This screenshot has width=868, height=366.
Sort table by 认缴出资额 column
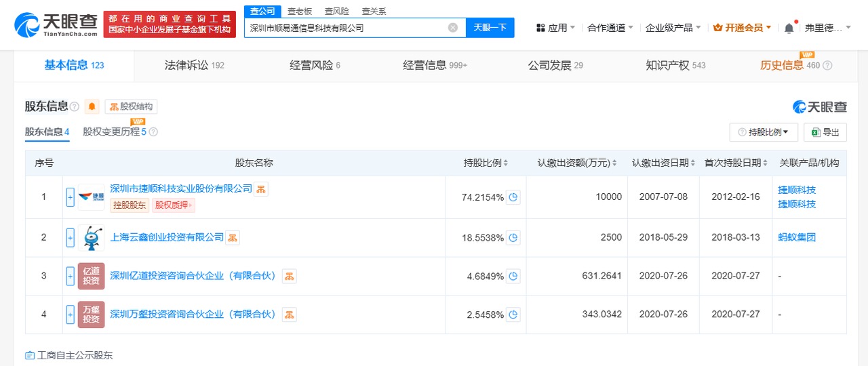coord(577,163)
